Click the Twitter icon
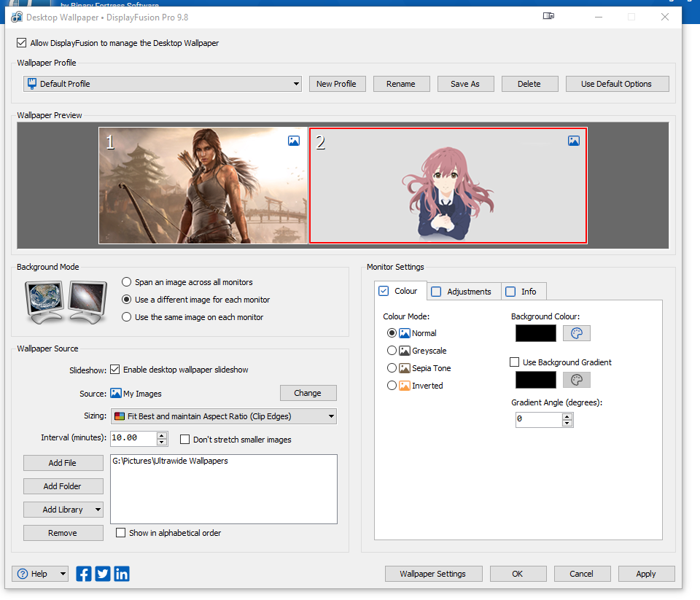Viewport: 700px width, 600px height. (x=103, y=574)
